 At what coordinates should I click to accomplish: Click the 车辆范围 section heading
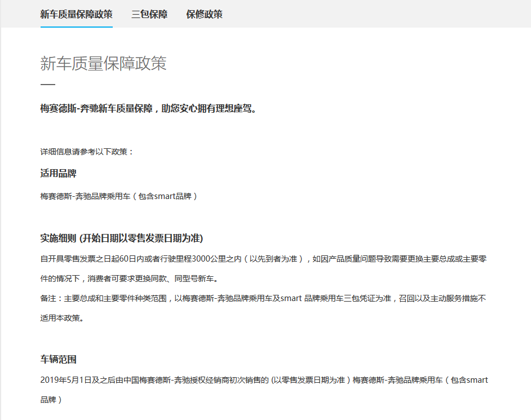click(x=58, y=359)
